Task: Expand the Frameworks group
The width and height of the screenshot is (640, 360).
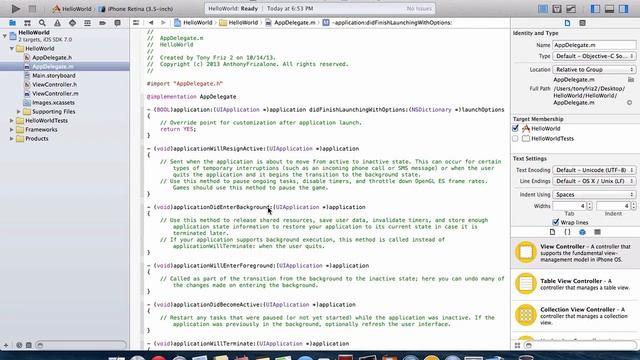Action: pos(12,129)
